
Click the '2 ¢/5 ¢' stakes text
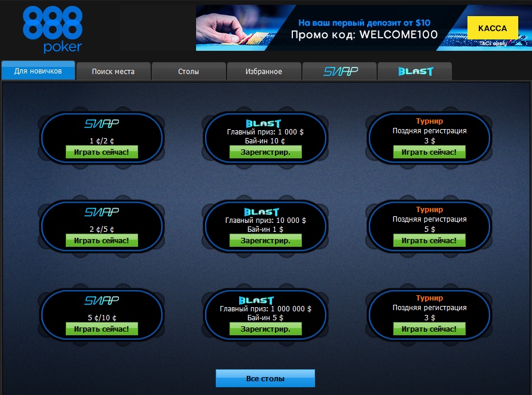(x=102, y=229)
